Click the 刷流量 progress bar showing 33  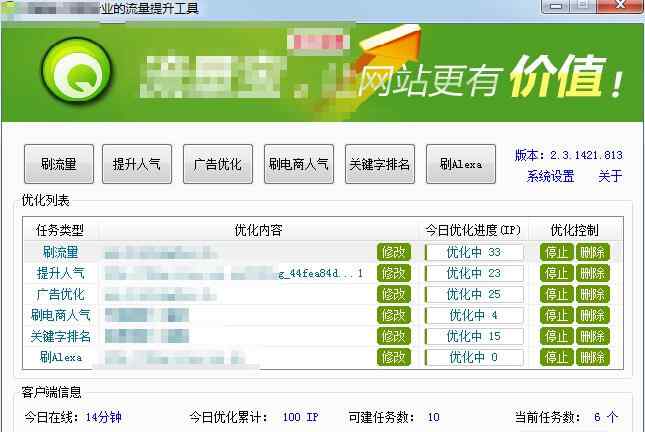click(x=473, y=252)
